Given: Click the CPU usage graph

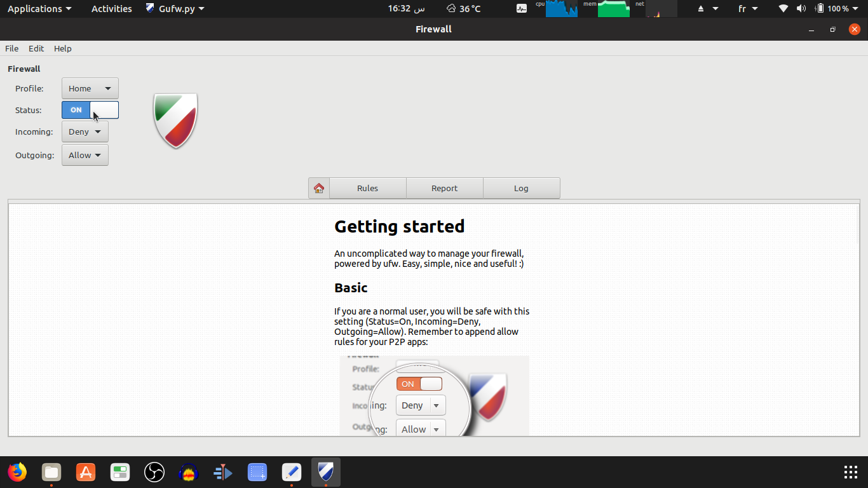Looking at the screenshot, I should 561,9.
